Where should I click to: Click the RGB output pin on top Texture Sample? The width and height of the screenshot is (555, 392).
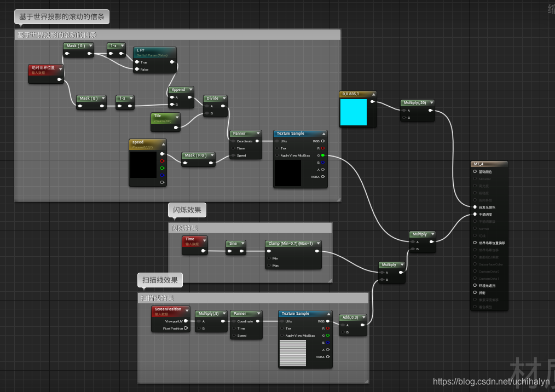point(323,141)
